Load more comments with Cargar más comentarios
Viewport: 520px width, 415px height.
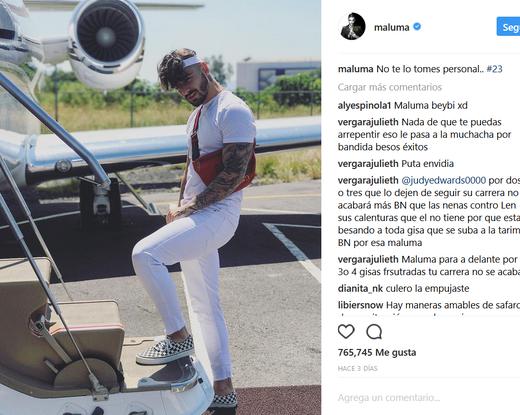[x=390, y=87]
